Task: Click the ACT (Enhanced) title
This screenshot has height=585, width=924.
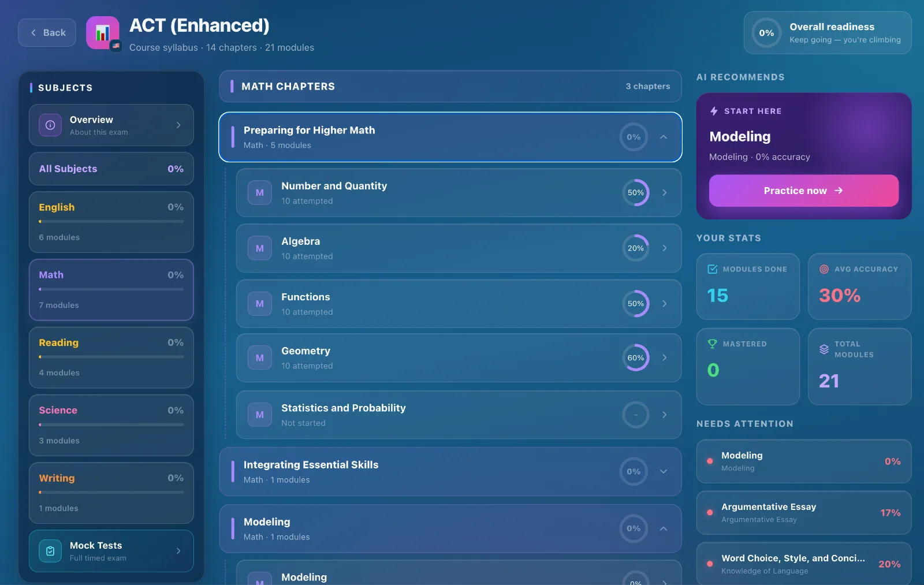Action: [199, 25]
